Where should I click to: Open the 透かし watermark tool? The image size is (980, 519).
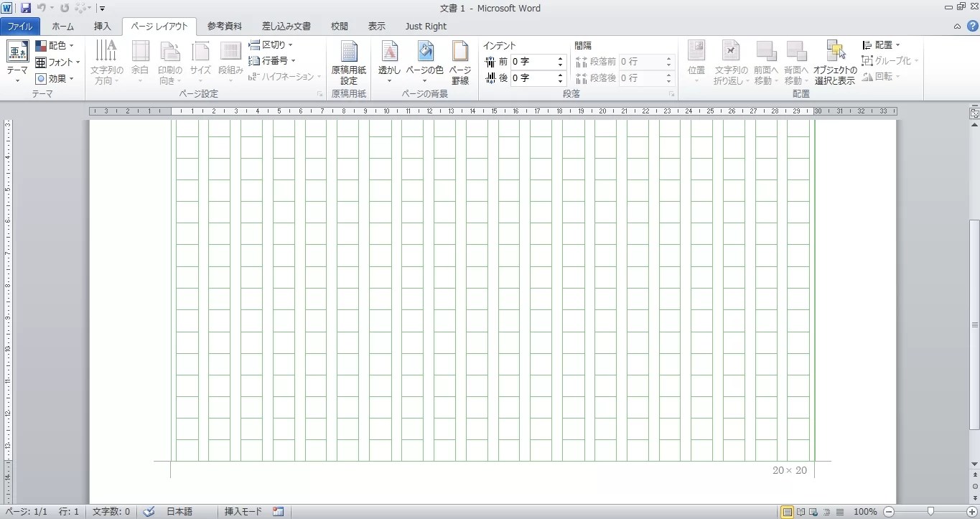[389, 52]
